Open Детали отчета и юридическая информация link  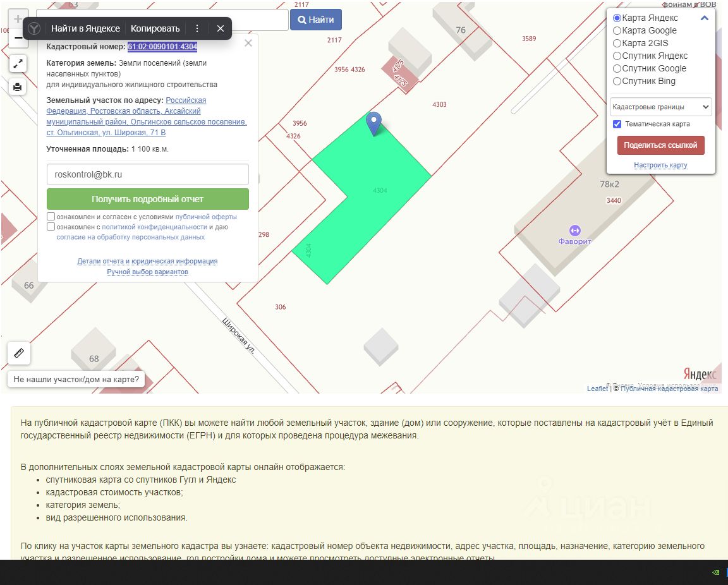click(x=147, y=261)
